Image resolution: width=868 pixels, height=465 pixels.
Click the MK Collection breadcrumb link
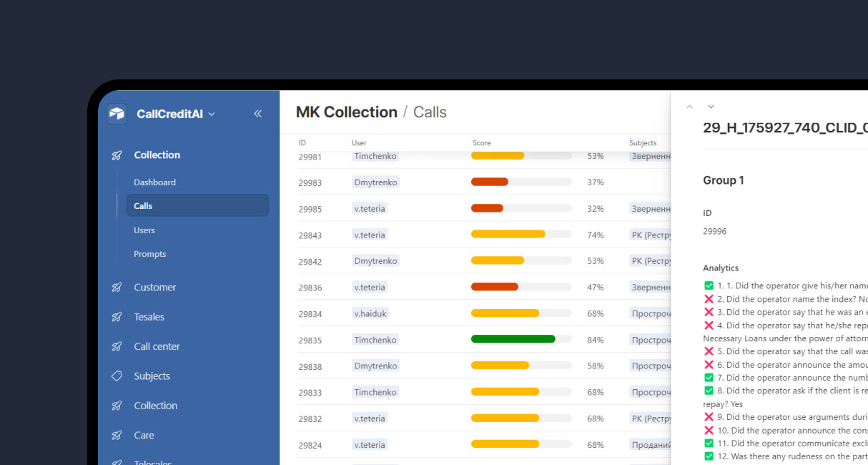pyautogui.click(x=347, y=112)
